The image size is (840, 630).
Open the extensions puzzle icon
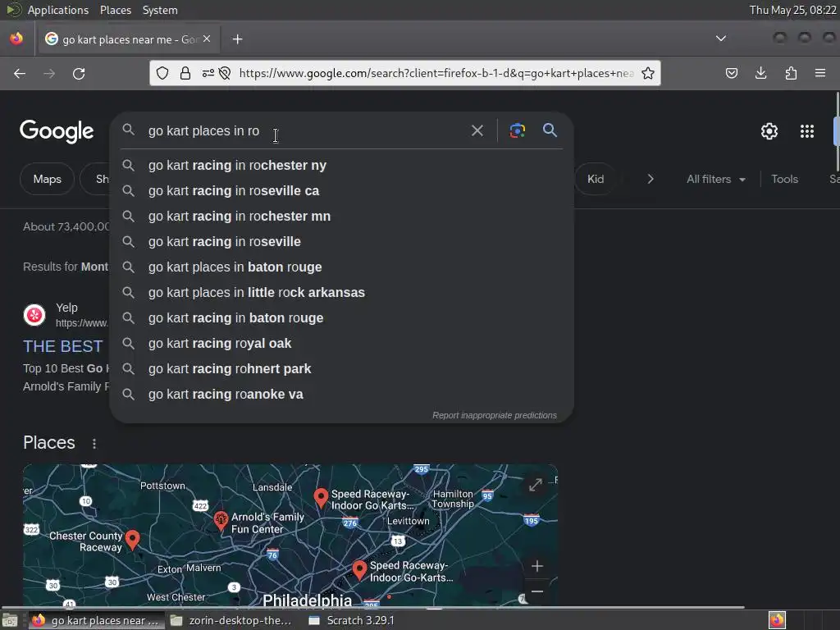[x=791, y=73]
